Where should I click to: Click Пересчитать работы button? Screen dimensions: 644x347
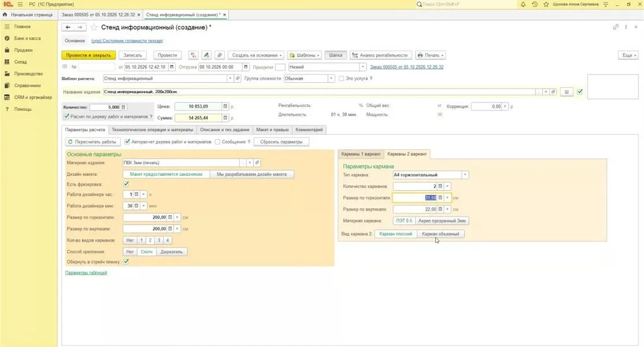tap(92, 142)
